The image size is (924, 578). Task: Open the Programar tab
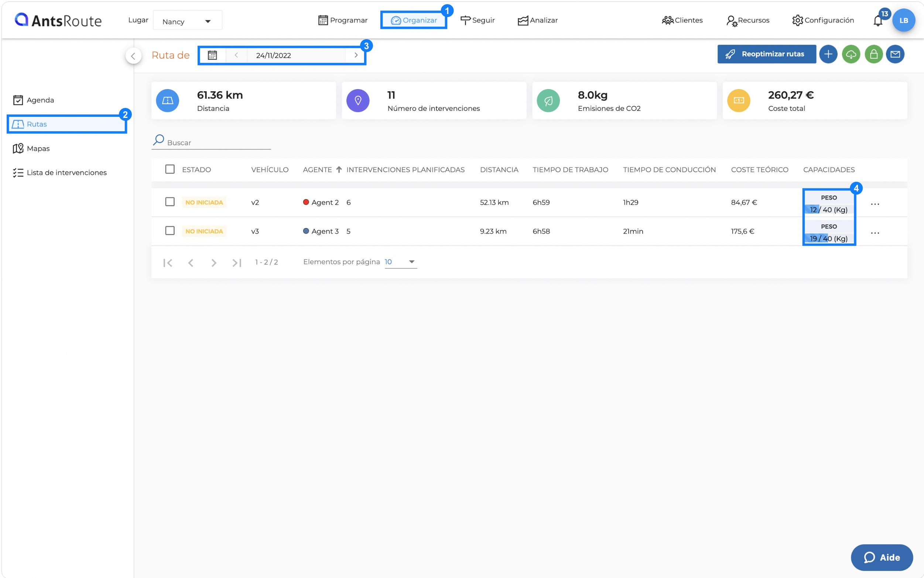[343, 20]
